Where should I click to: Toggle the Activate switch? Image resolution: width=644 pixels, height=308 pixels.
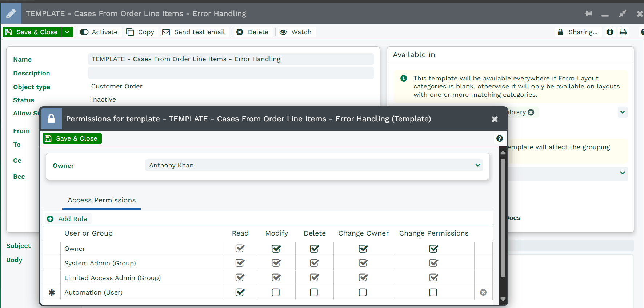click(x=84, y=32)
